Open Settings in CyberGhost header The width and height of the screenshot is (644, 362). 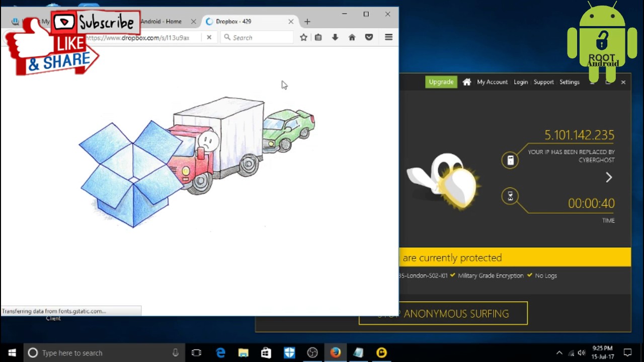570,82
